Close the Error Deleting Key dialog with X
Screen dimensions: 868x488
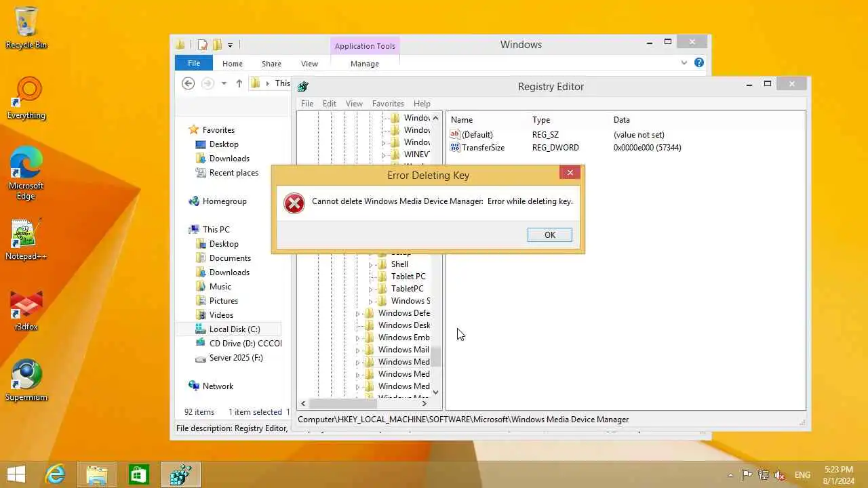coord(570,173)
